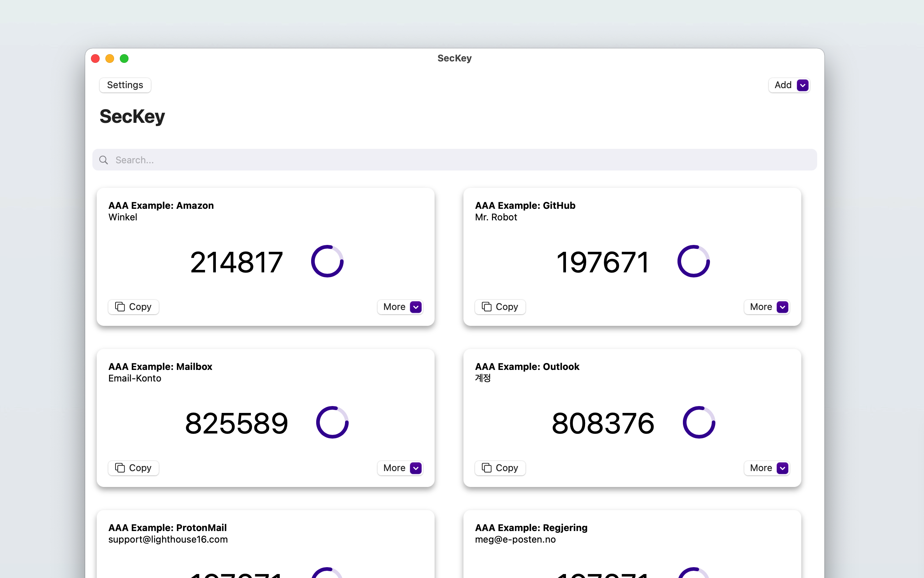Copy the GitHub code
Screen dimensions: 924x578
tap(500, 307)
